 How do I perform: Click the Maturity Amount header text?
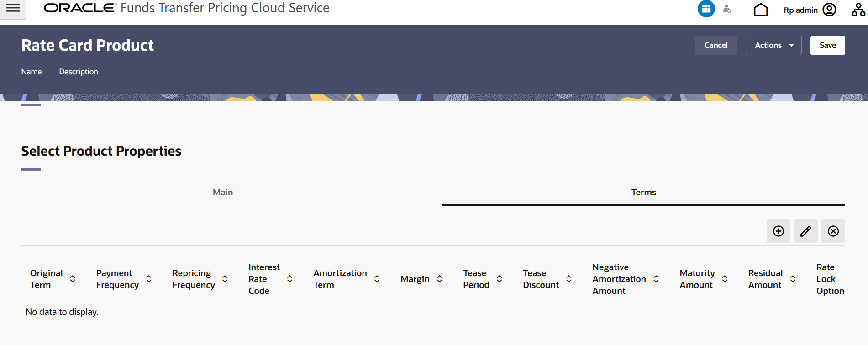tap(697, 279)
